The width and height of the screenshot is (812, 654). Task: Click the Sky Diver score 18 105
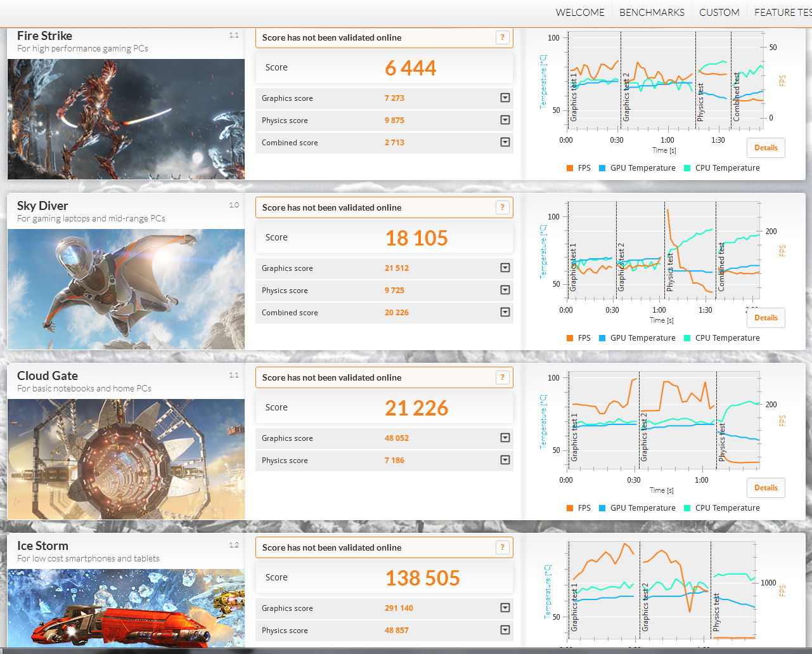pos(417,238)
